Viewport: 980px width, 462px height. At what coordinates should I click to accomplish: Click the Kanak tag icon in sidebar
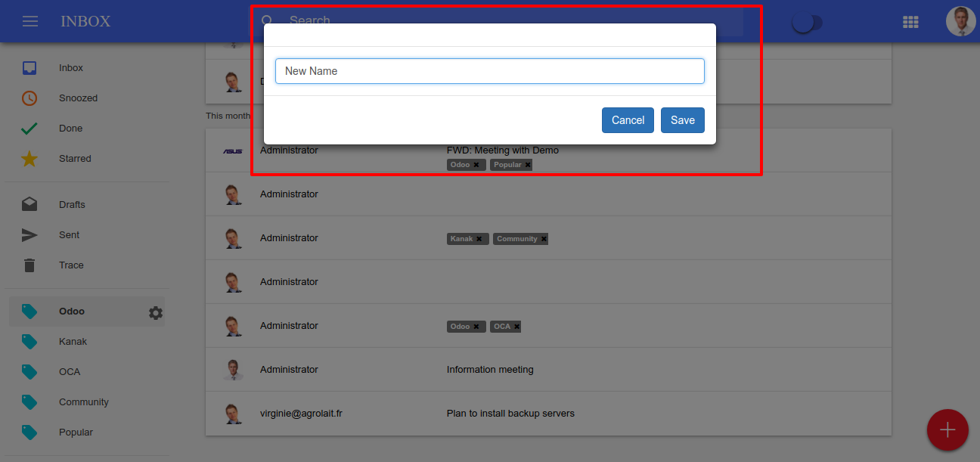coord(29,342)
